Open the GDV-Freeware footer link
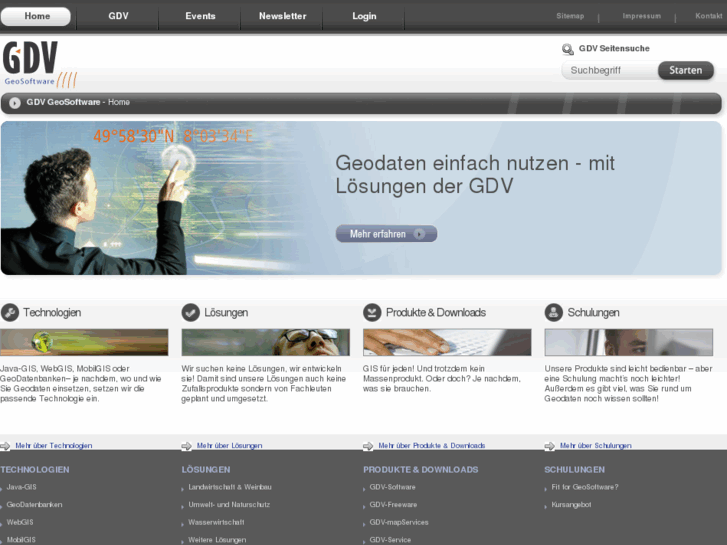Image resolution: width=727 pixels, height=545 pixels. pyautogui.click(x=393, y=505)
